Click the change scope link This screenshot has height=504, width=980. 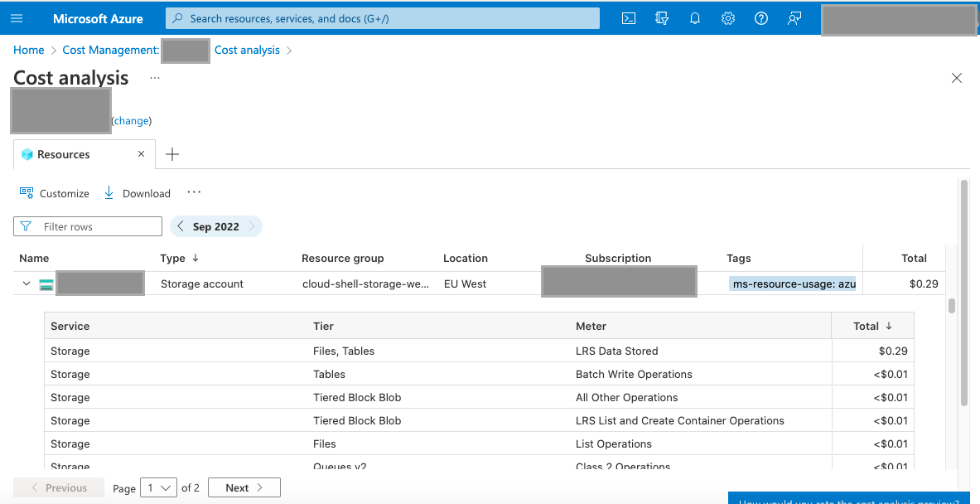click(131, 121)
